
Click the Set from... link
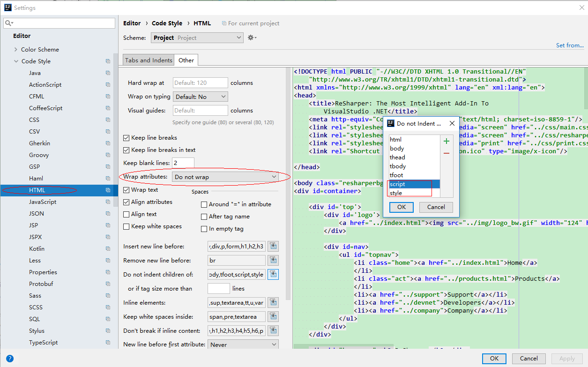pos(570,45)
